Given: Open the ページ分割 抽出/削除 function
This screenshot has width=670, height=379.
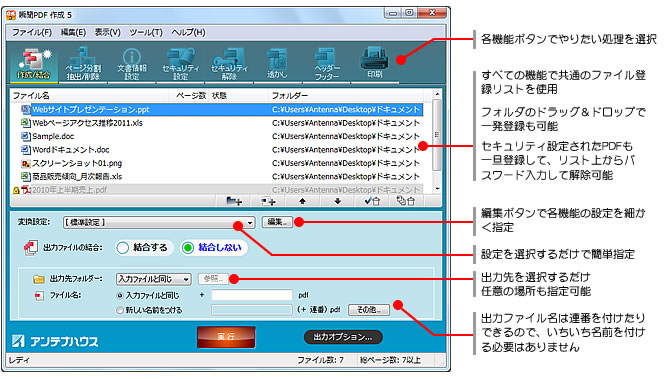Looking at the screenshot, I should (x=83, y=64).
